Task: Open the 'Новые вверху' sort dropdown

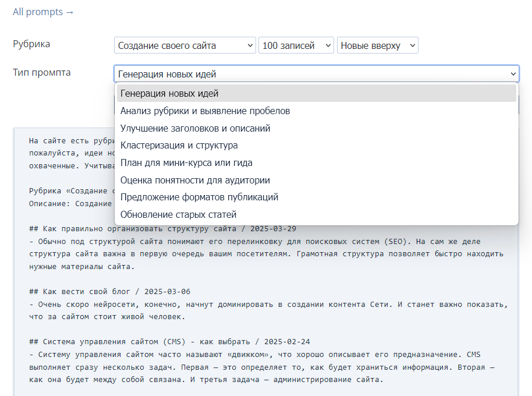Action: click(x=378, y=45)
